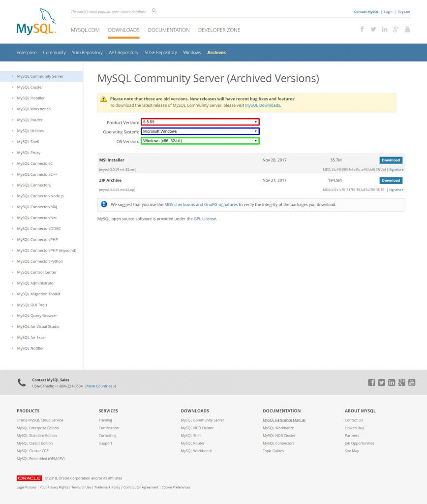The image size is (427, 504).
Task: Open the DOCUMENTATION main tab
Action: coord(169,30)
